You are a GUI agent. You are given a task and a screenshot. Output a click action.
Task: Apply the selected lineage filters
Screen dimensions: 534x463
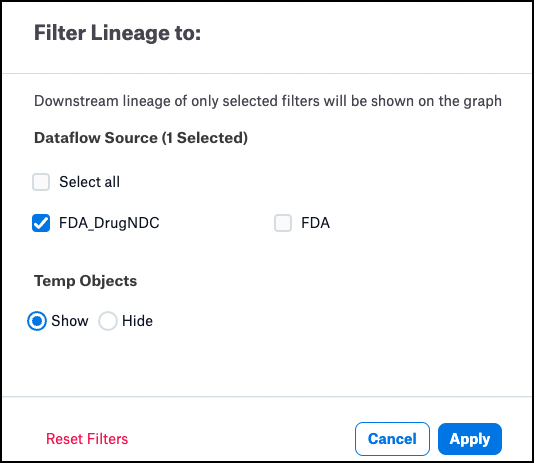coord(470,439)
